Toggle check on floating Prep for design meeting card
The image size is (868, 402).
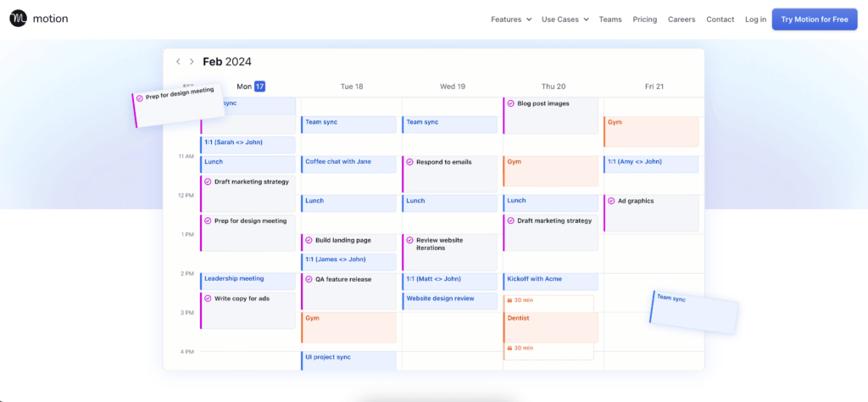[140, 98]
